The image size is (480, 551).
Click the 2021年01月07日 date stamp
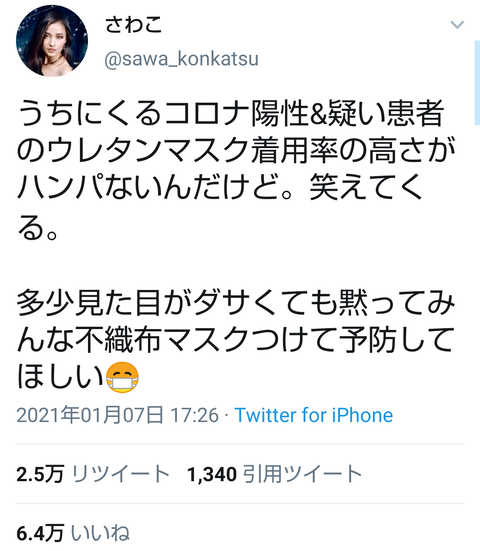(90, 415)
